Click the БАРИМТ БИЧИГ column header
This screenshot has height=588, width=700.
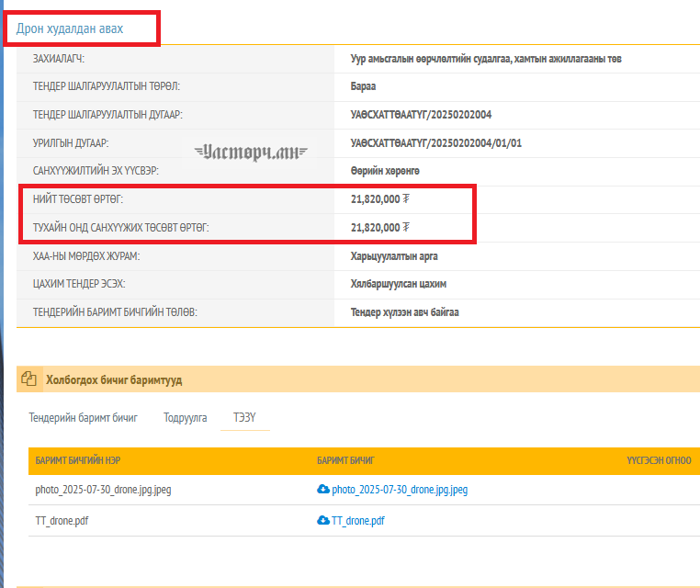[x=345, y=460]
